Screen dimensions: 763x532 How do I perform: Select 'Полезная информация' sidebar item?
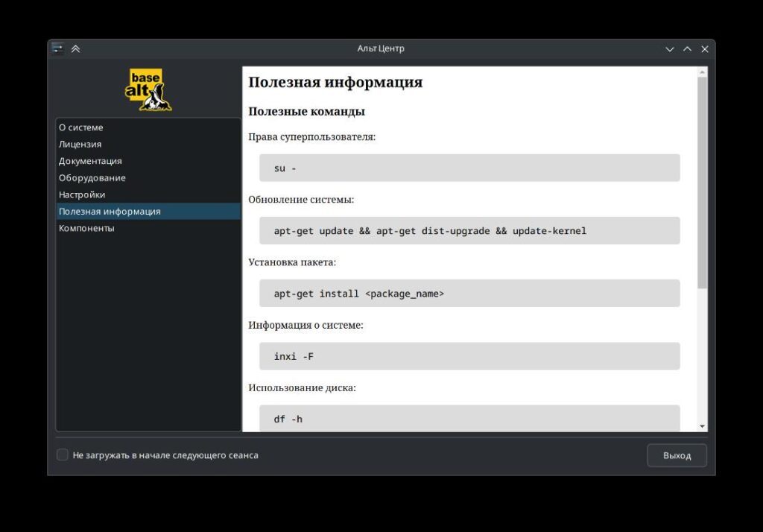coord(148,212)
